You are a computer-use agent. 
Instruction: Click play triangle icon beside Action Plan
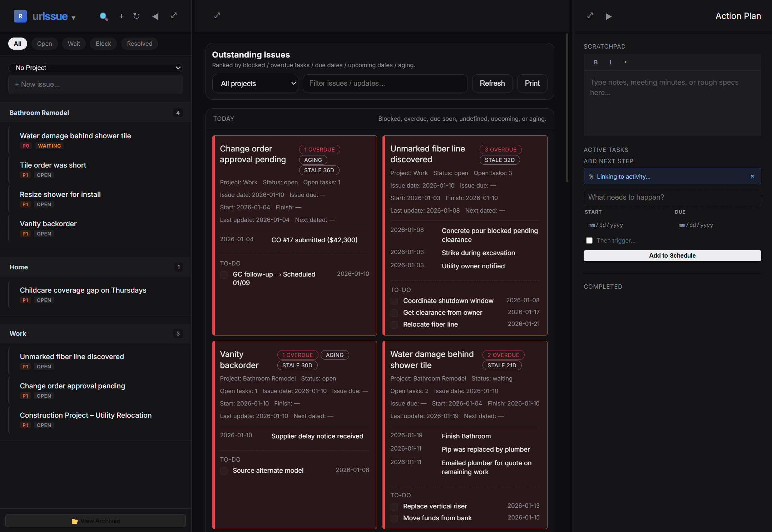click(608, 16)
